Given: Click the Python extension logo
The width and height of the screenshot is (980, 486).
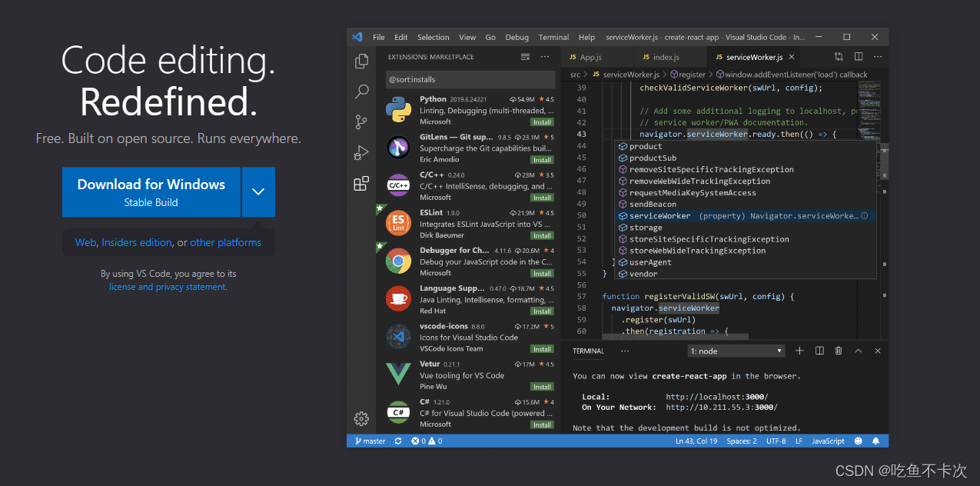Looking at the screenshot, I should 398,110.
